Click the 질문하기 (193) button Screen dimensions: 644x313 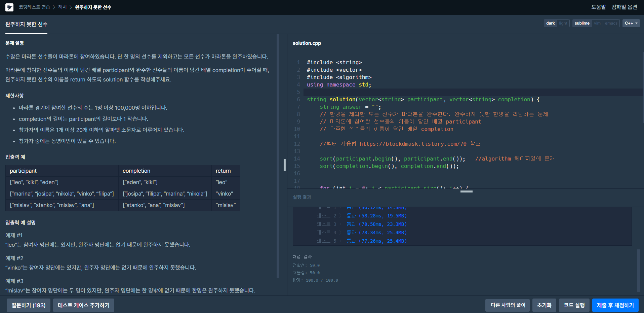point(29,305)
